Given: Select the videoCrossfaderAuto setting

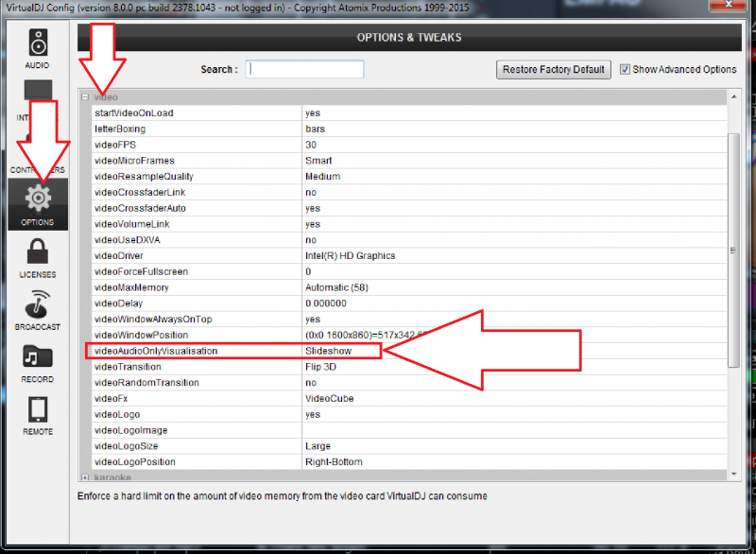Looking at the screenshot, I should coord(140,208).
